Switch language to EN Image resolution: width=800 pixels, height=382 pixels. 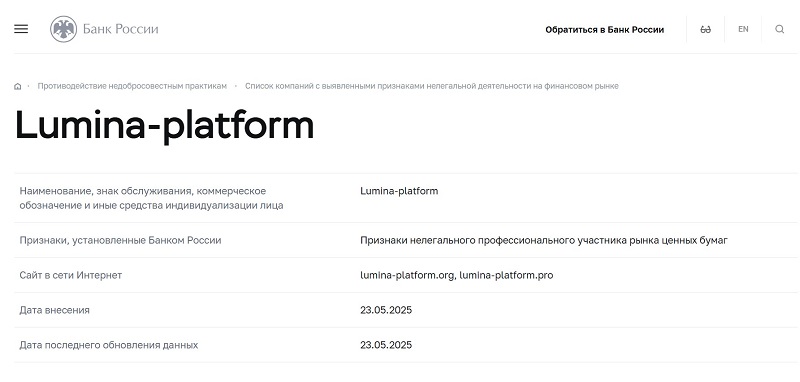coord(743,29)
